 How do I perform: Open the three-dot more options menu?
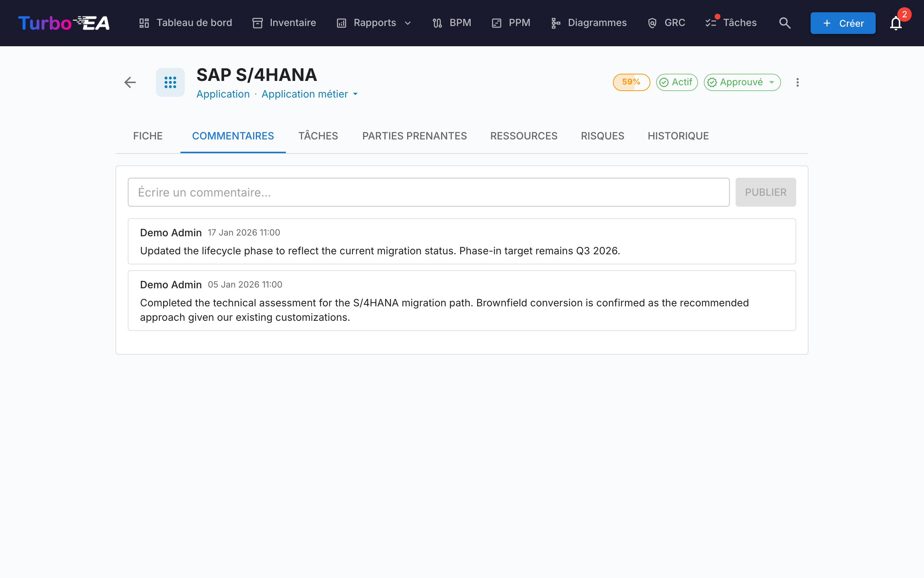pos(797,82)
